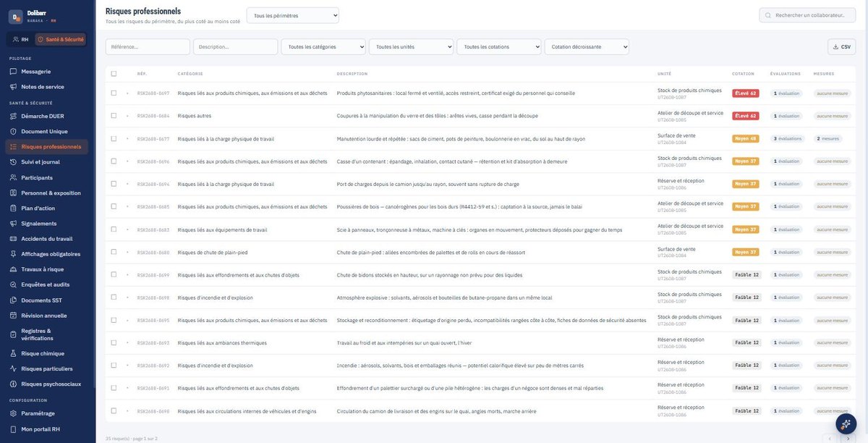Check the Travail au froid row checkbox
868x443 pixels.
pyautogui.click(x=114, y=343)
